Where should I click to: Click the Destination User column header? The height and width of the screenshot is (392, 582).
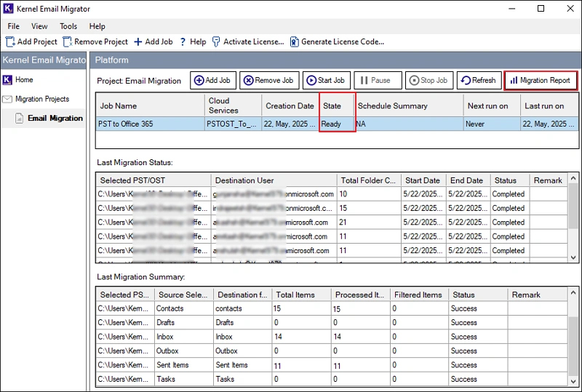(x=274, y=180)
